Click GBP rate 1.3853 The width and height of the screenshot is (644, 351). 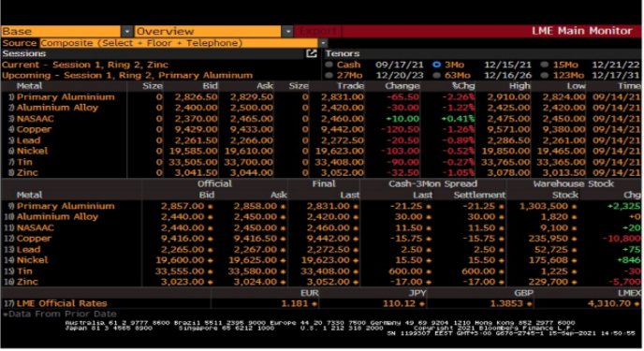point(506,303)
